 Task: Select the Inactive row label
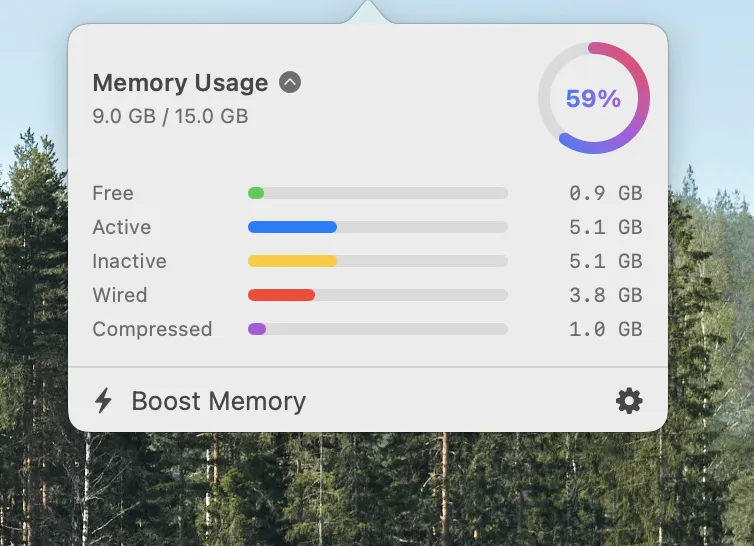click(x=130, y=261)
